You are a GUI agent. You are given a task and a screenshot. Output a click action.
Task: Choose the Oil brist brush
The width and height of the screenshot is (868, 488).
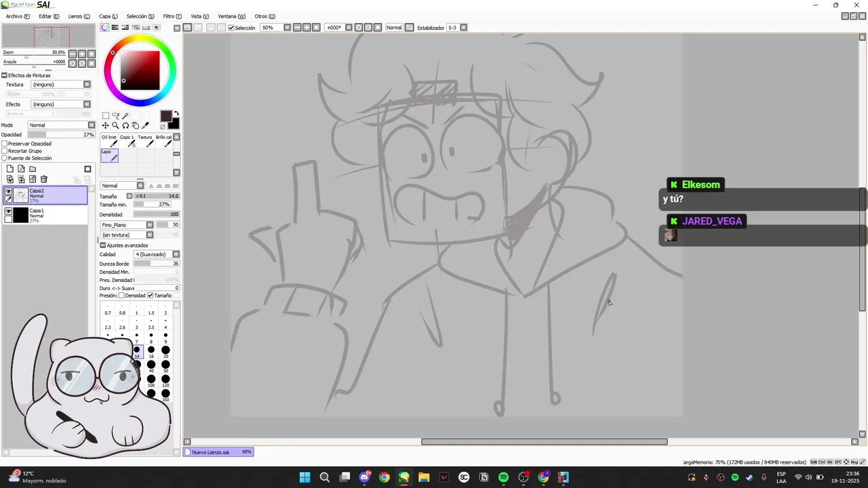[109, 140]
